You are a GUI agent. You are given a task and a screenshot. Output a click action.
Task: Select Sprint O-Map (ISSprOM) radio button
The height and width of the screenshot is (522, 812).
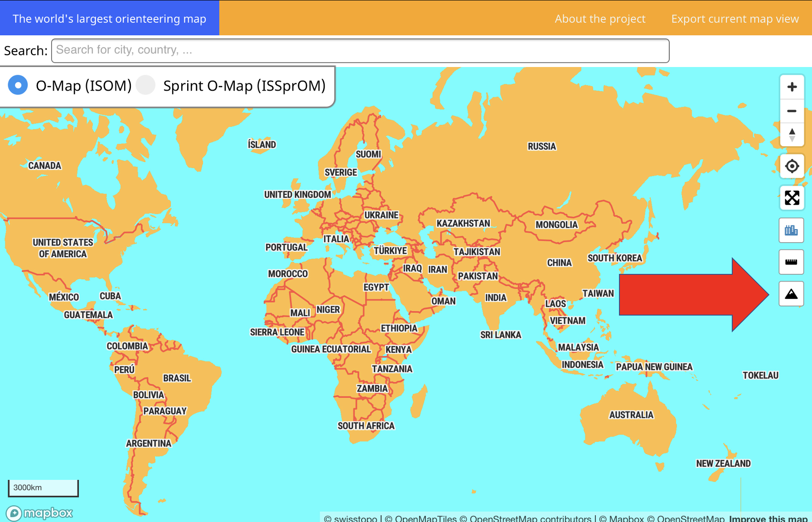coord(146,85)
